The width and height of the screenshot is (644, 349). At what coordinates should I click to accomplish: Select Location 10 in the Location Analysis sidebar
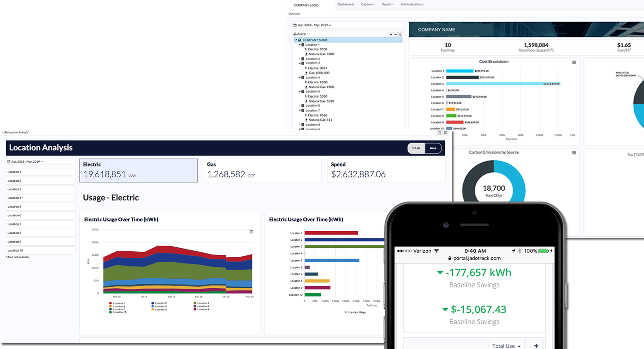[41, 250]
